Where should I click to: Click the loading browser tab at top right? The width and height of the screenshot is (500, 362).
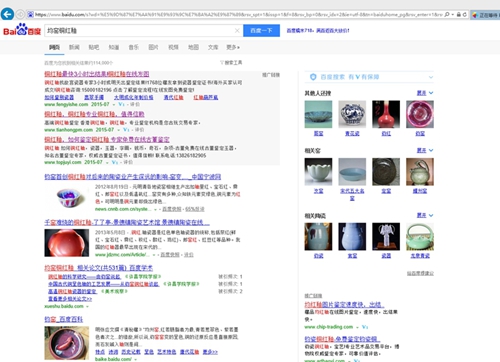[485, 15]
